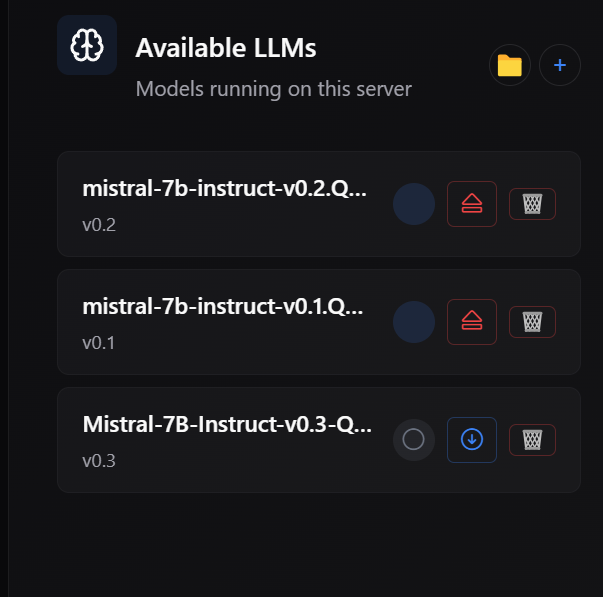Click the v0.1 version label
The height and width of the screenshot is (597, 603).
pos(98,343)
